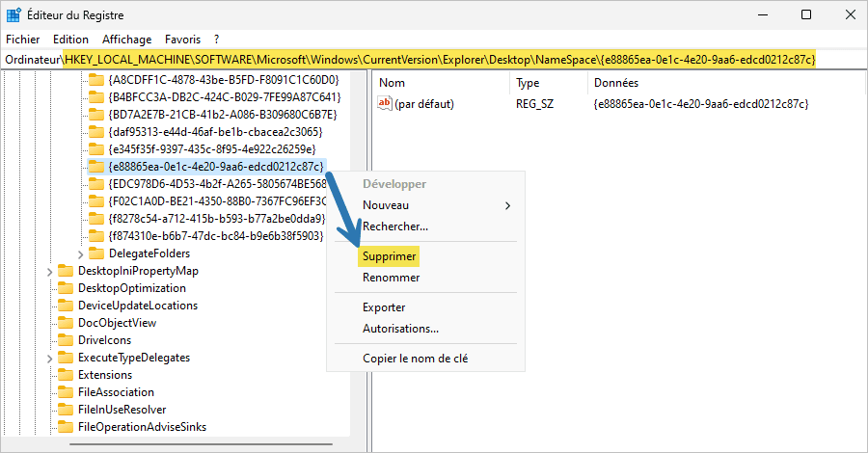Open the ? help menu
868x453 pixels.
point(216,40)
